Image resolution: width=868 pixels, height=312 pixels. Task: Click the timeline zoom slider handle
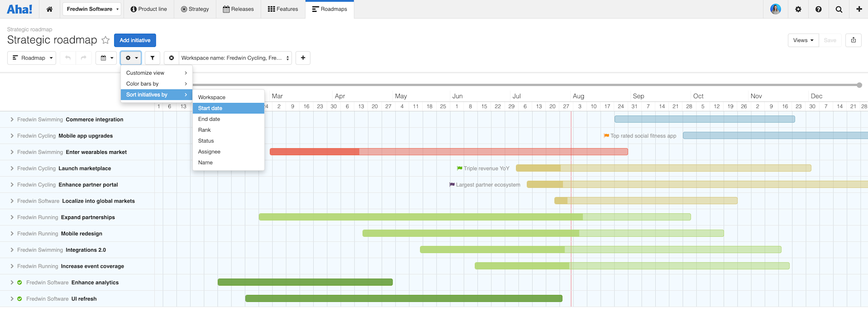[x=859, y=85]
